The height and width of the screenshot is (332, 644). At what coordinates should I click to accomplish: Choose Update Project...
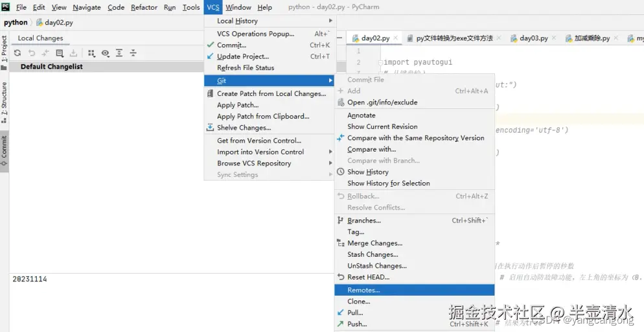pos(270,56)
